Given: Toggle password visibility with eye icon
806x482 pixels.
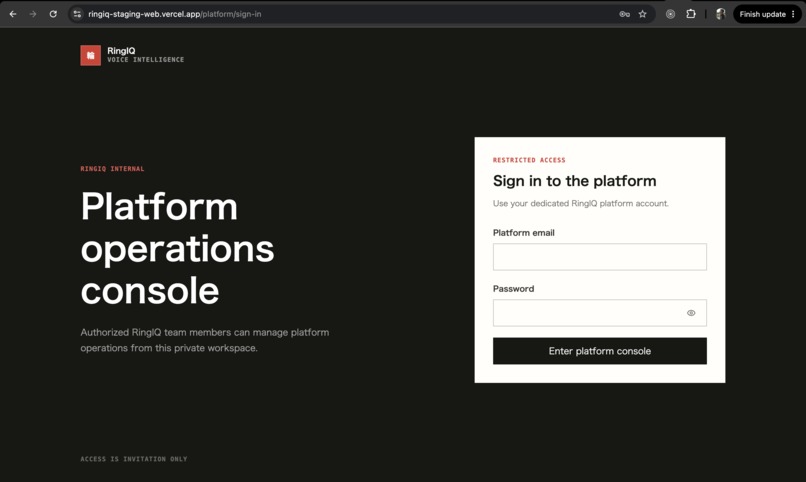Looking at the screenshot, I should (x=691, y=313).
